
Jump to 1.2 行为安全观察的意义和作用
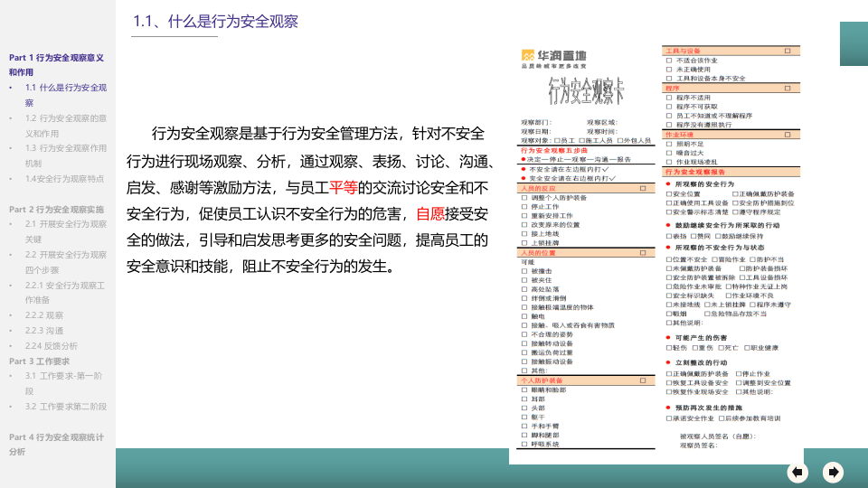[65, 126]
